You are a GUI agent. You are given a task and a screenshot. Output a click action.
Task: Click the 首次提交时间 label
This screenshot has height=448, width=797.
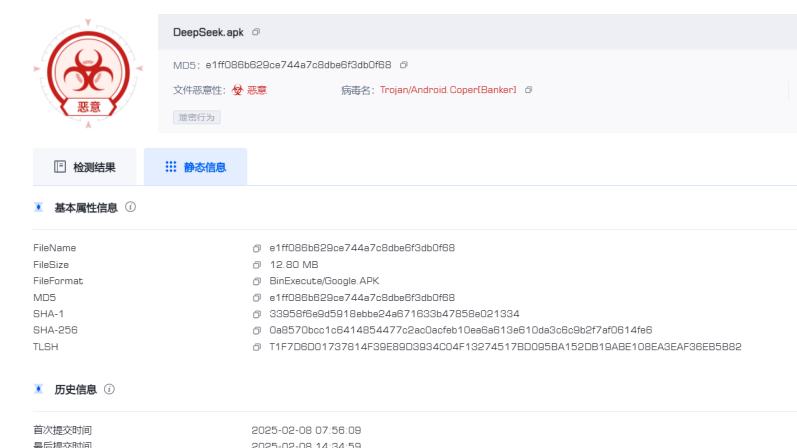[x=63, y=430]
